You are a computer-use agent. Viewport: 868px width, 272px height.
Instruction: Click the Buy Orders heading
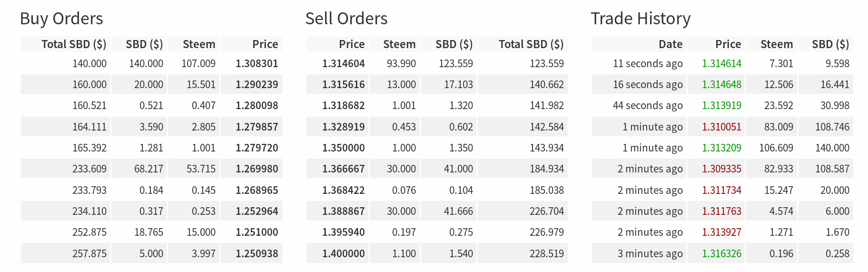[61, 19]
